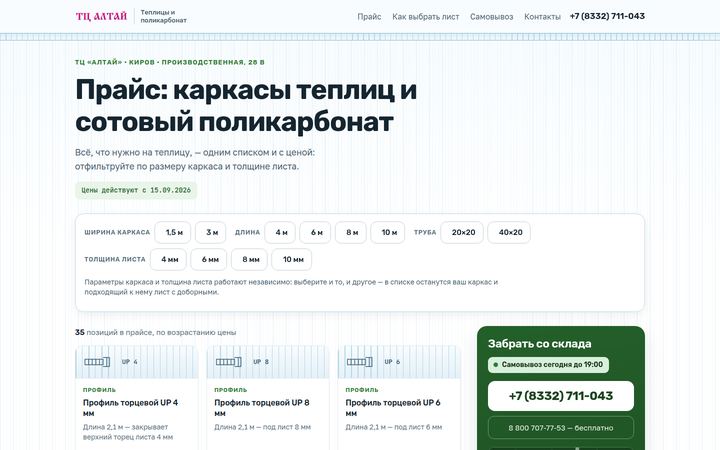Click the description under Профиль торцевой UP 4
The height and width of the screenshot is (450, 720).
[x=128, y=432]
